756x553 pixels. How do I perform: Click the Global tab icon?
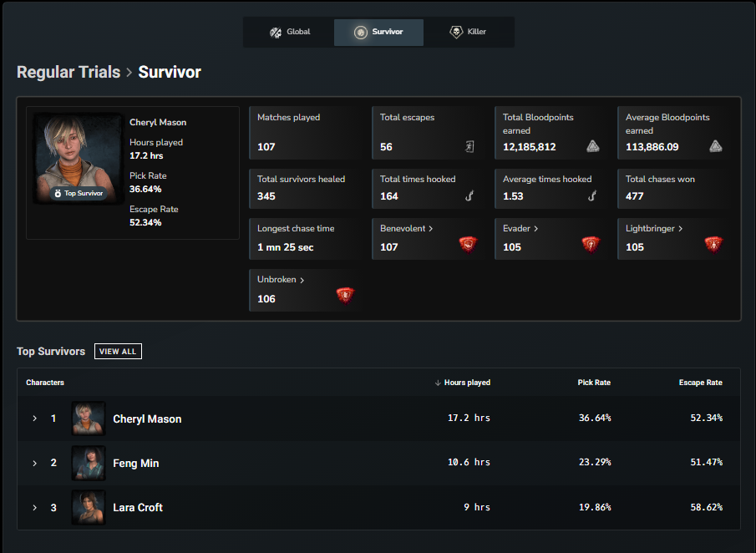click(x=276, y=33)
